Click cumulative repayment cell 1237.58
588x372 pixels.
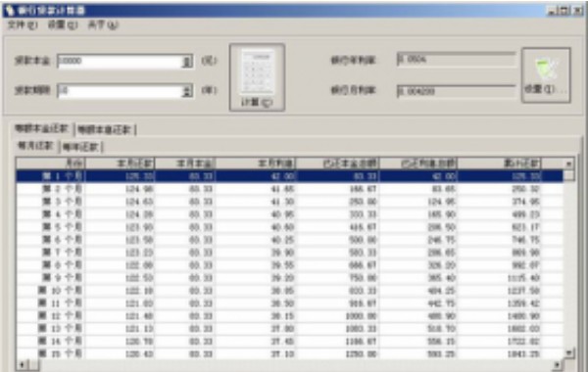coord(523,291)
